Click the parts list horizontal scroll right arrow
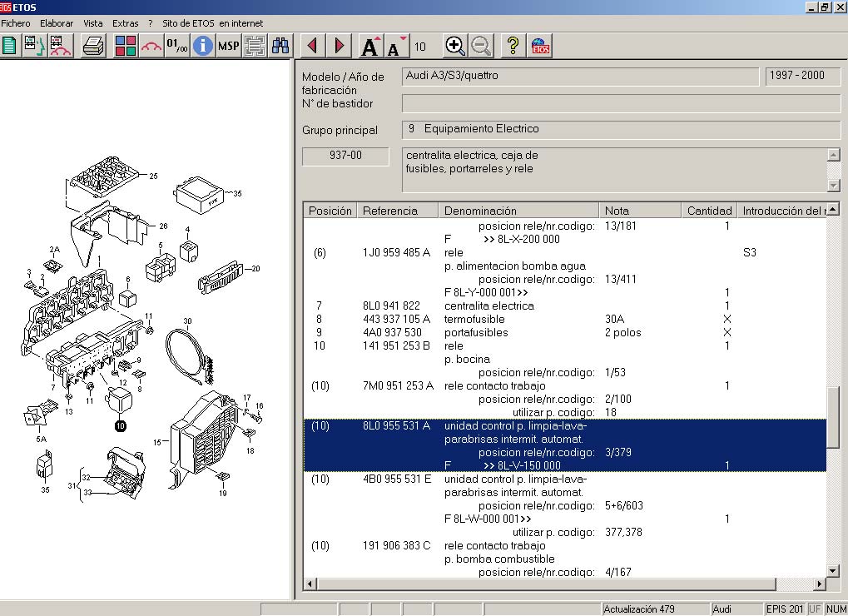The image size is (848, 616). point(821,584)
